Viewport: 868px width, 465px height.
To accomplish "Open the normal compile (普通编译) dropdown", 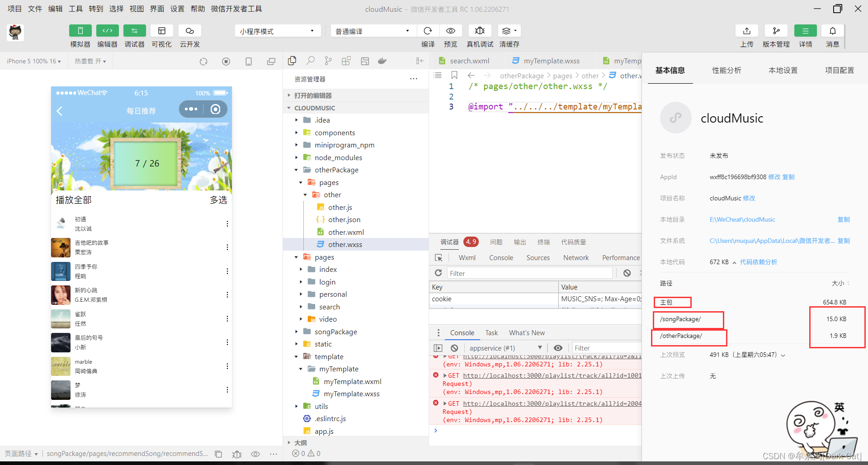I will 372,31.
